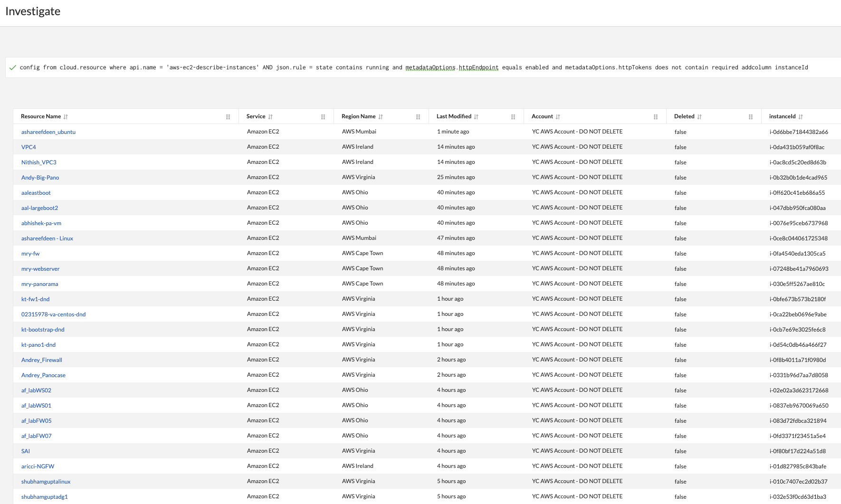Click green query validation checkmark
Viewport: 841px width, 504px height.
(13, 67)
